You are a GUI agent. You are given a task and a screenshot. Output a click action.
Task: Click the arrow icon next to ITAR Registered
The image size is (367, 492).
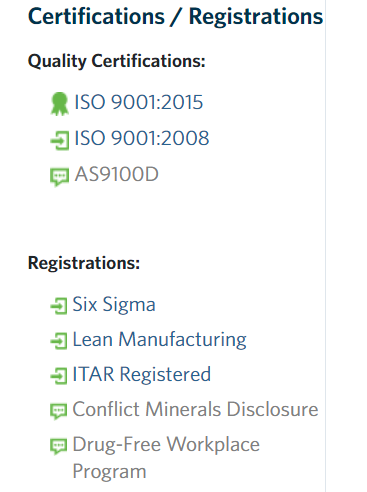pos(59,376)
